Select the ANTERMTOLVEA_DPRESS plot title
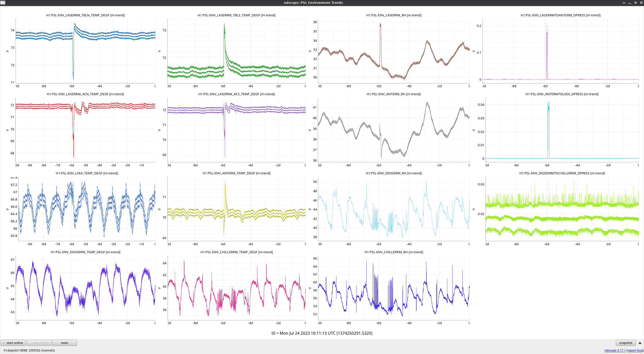 click(x=562, y=94)
